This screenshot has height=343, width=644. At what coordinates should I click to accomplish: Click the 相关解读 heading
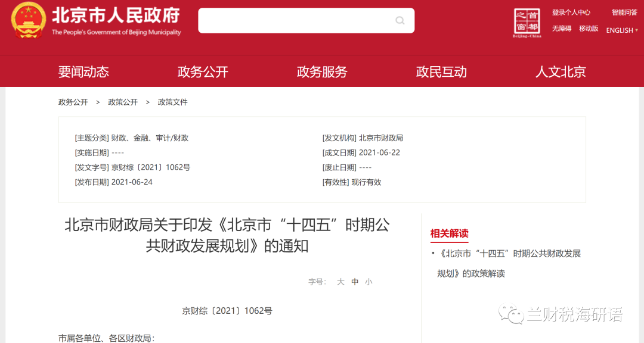click(450, 233)
